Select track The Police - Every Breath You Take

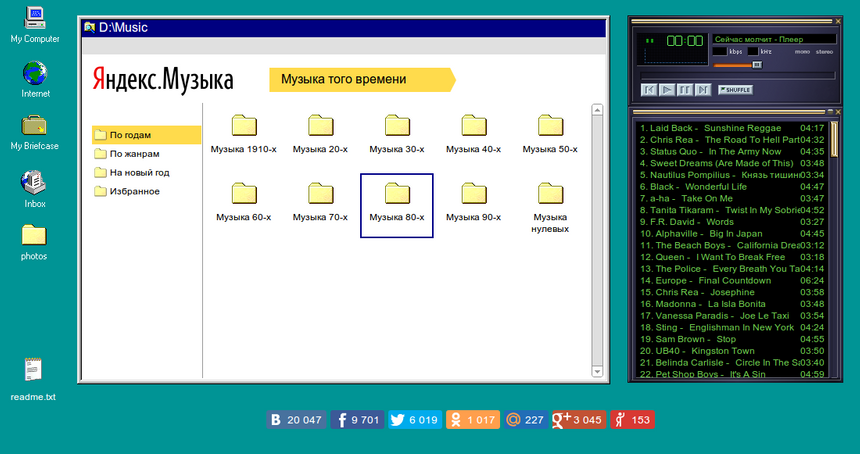pyautogui.click(x=732, y=269)
